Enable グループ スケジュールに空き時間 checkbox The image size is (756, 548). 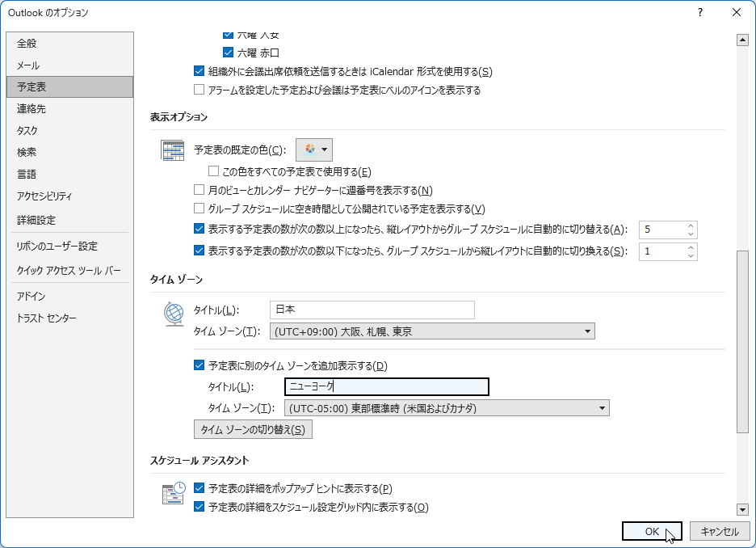[x=199, y=209]
